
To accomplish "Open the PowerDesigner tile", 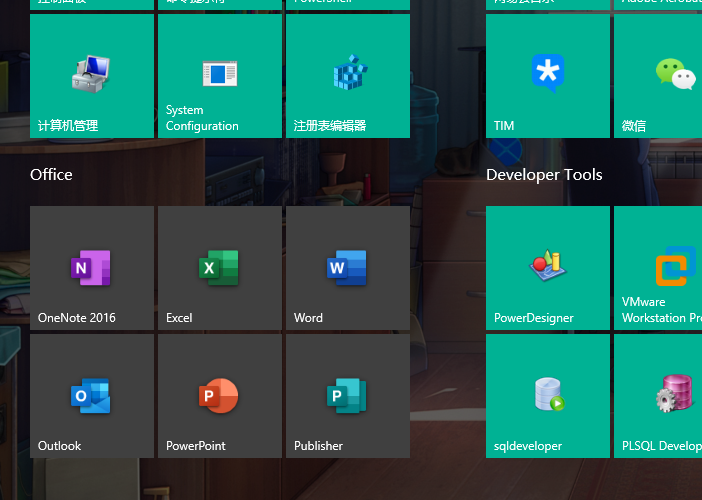I will (x=548, y=268).
